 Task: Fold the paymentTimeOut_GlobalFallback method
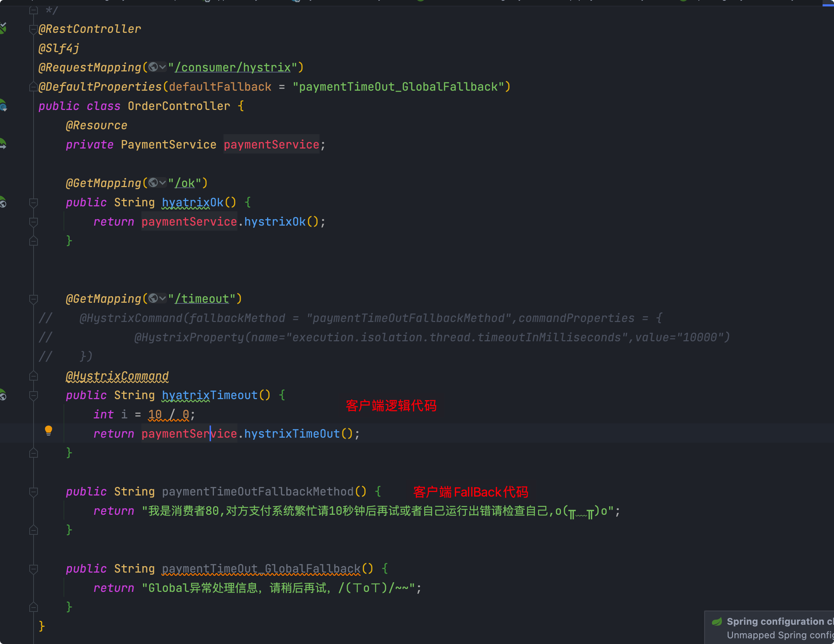[x=34, y=569]
